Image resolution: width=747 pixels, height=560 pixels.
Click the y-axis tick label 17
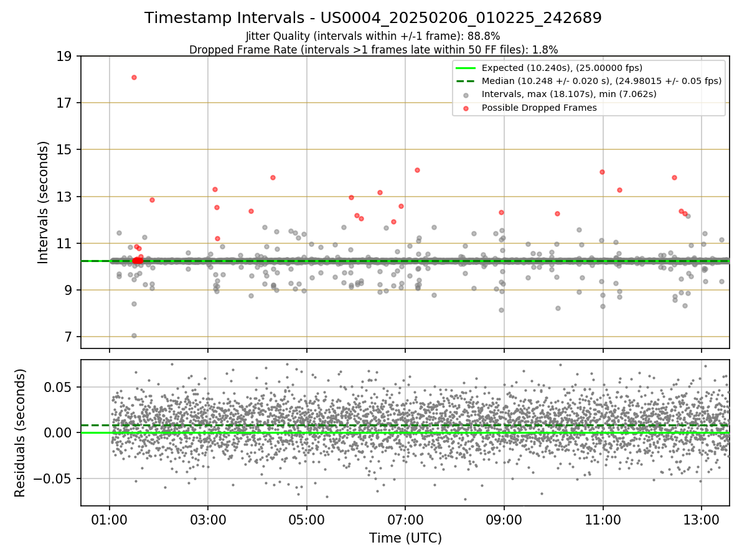(65, 103)
